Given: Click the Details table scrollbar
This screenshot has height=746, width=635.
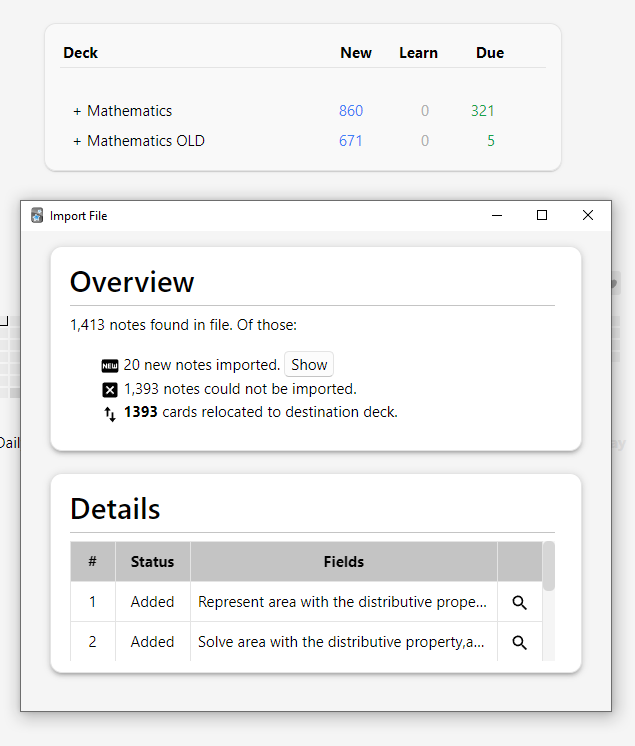Looking at the screenshot, I should [x=548, y=567].
